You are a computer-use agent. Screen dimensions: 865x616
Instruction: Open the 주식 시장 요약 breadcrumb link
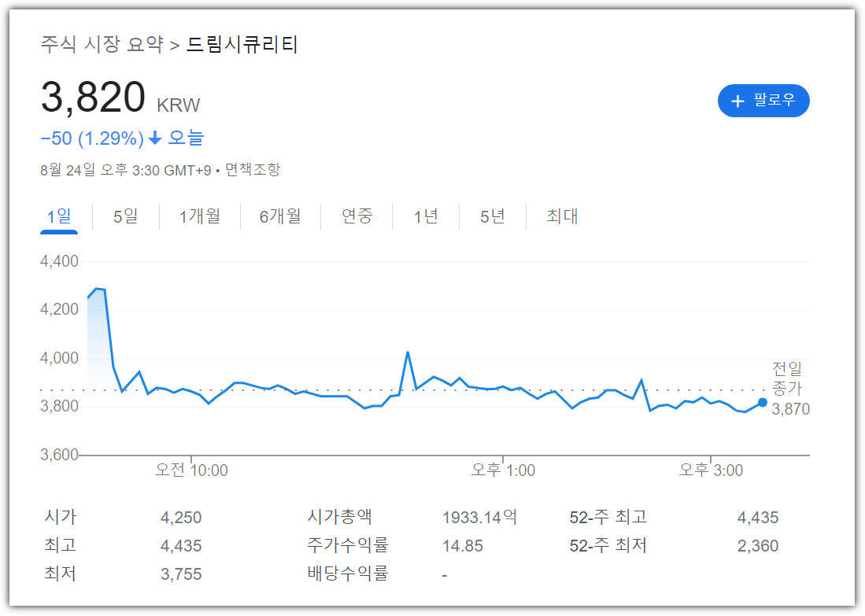click(102, 44)
